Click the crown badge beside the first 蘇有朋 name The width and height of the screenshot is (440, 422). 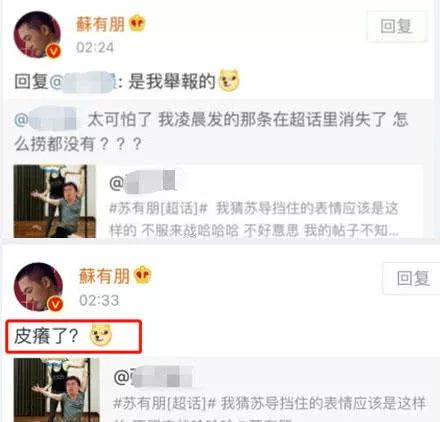137,23
